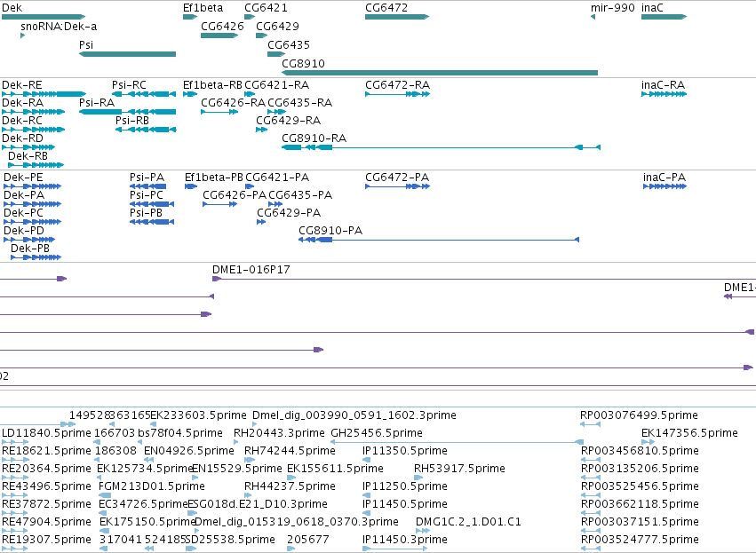The height and width of the screenshot is (553, 756).
Task: Select the RH53917.5prime EST label
Action: pos(459,469)
